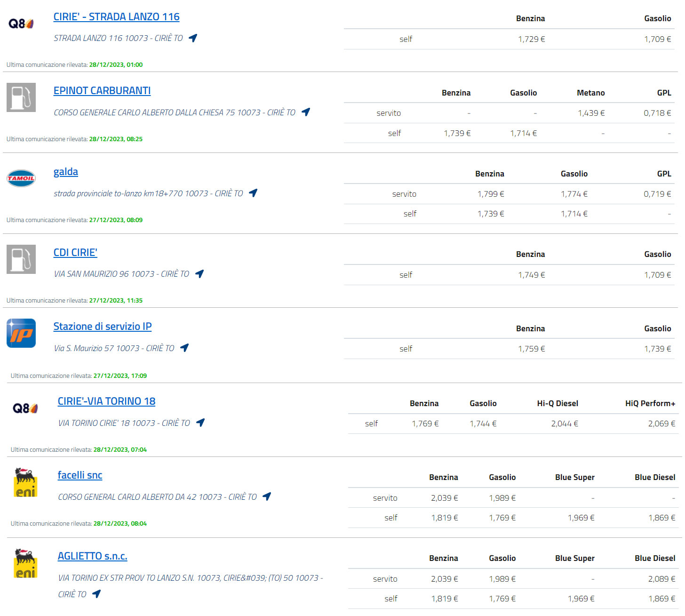Open directions icon for the AGLIETTO s.n.c. address
Viewport: 685px width, 616px height.
[x=96, y=594]
